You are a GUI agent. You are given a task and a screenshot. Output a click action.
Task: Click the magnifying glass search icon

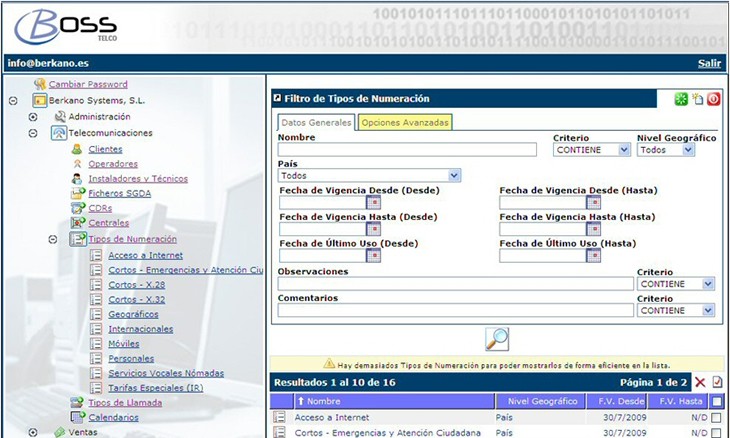(496, 339)
